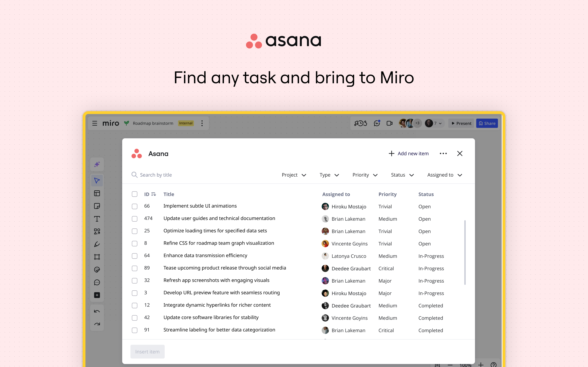Viewport: 588px width, 367px height.
Task: Check the checkbox for Tease upcoming product release
Action: point(135,268)
